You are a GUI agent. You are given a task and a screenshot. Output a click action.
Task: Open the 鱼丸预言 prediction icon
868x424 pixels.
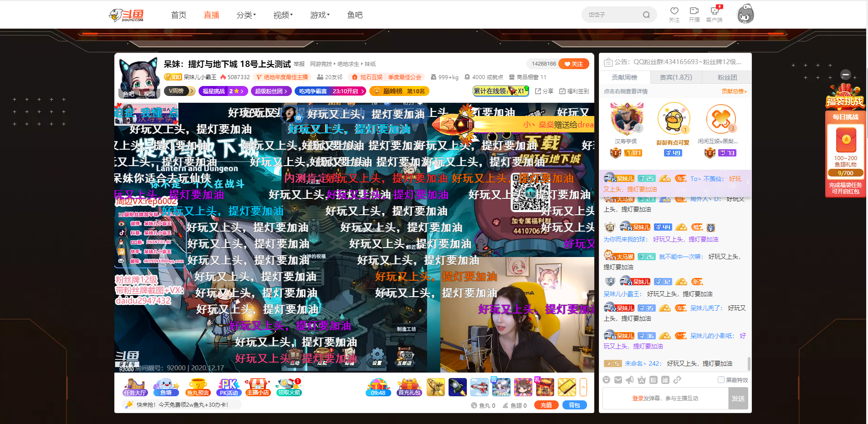[x=198, y=387]
